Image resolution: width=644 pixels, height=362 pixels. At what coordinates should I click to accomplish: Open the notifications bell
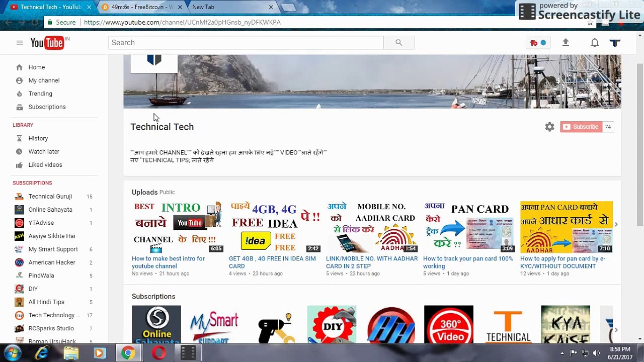(x=595, y=43)
